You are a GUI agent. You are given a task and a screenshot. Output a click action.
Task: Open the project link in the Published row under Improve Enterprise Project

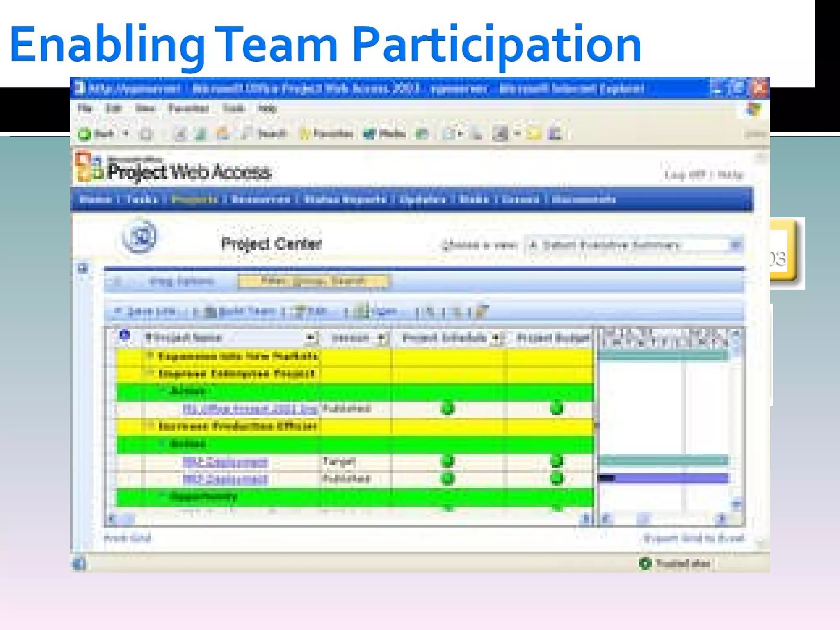[250, 409]
